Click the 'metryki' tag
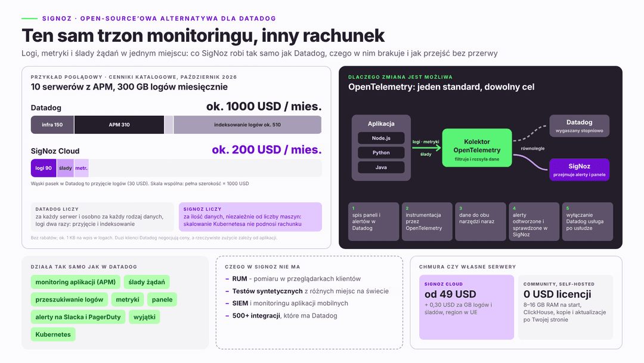Image resolution: width=644 pixels, height=363 pixels. [128, 300]
